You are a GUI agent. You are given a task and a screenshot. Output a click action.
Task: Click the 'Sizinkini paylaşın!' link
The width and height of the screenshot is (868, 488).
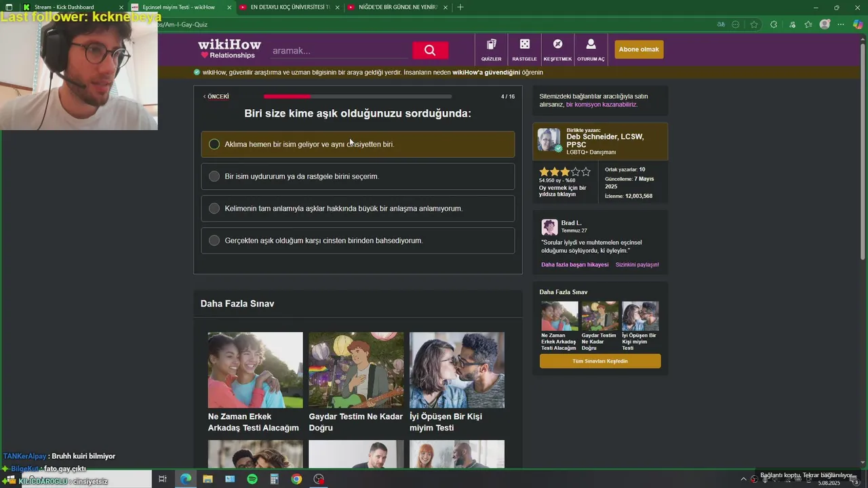pos(637,265)
